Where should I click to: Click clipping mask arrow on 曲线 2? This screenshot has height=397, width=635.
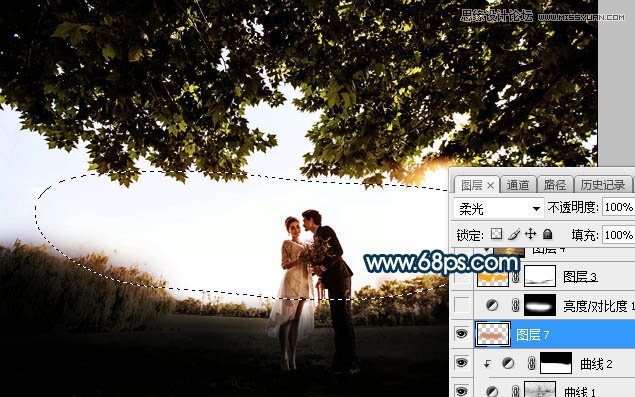click(x=487, y=363)
